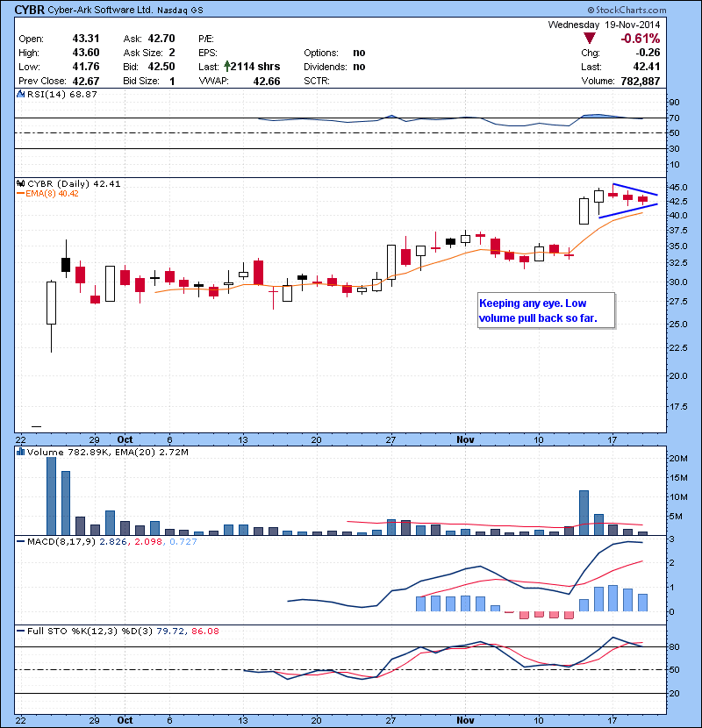The height and width of the screenshot is (728, 702).
Task: Click the green up arrow beside Last shares
Action: [229, 66]
